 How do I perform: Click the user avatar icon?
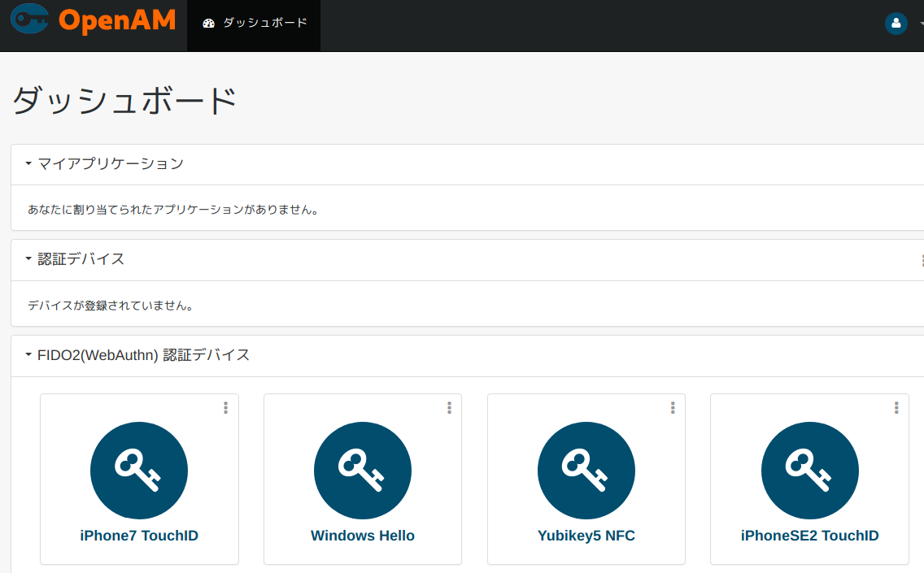896,24
